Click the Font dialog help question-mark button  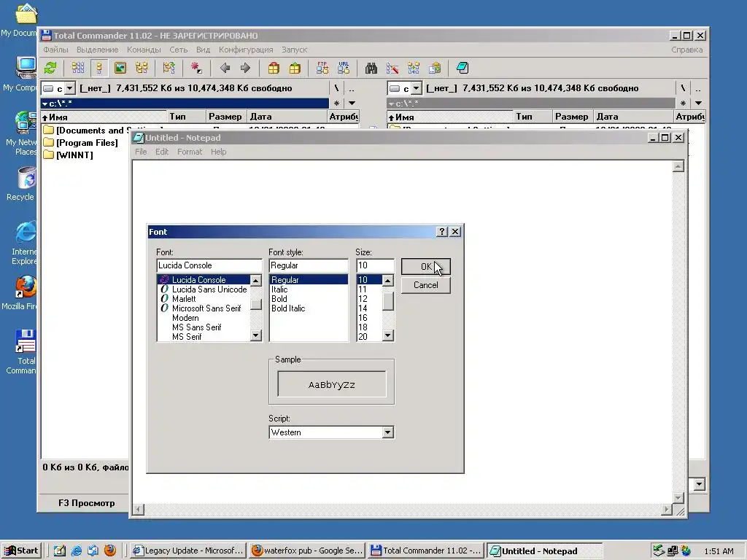(x=442, y=231)
